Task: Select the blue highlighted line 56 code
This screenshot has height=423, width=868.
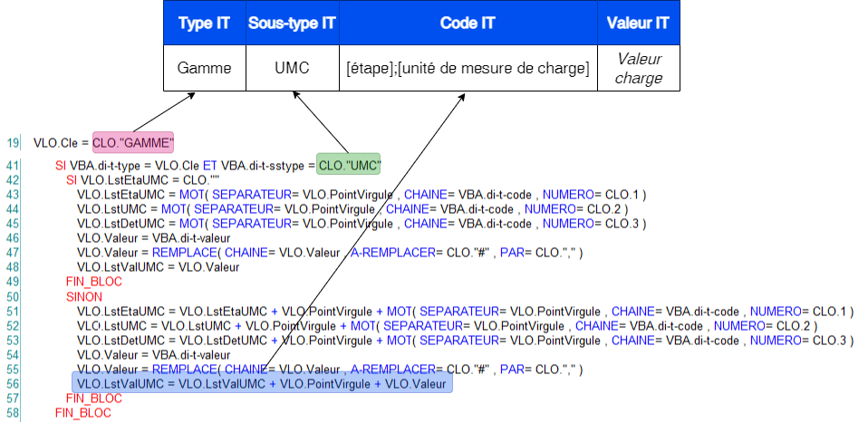Action: point(261,384)
